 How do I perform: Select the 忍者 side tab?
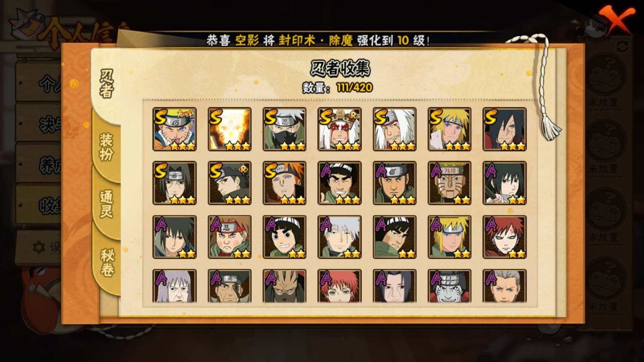click(106, 84)
